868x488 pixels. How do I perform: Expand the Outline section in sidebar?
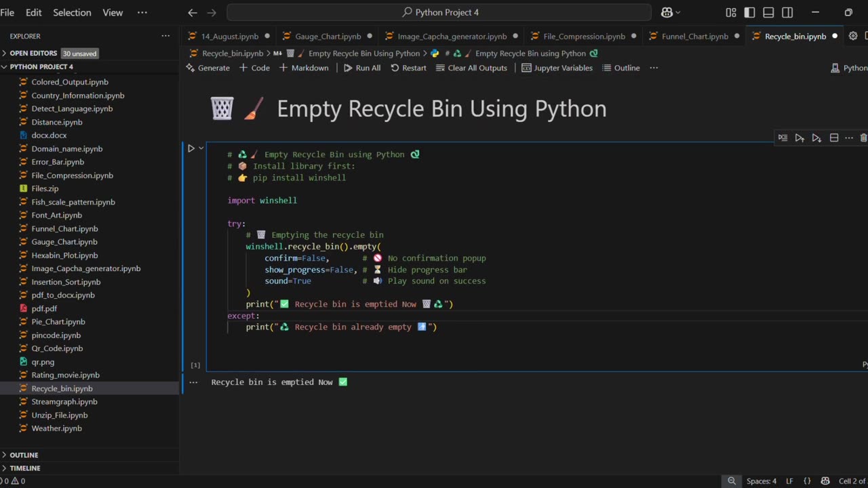coord(24,455)
